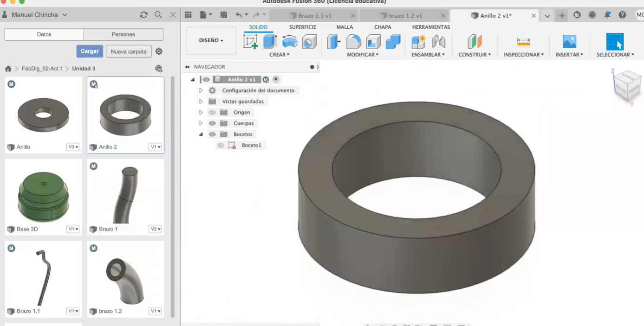
Task: Open the Agujero tool
Action: (x=309, y=43)
